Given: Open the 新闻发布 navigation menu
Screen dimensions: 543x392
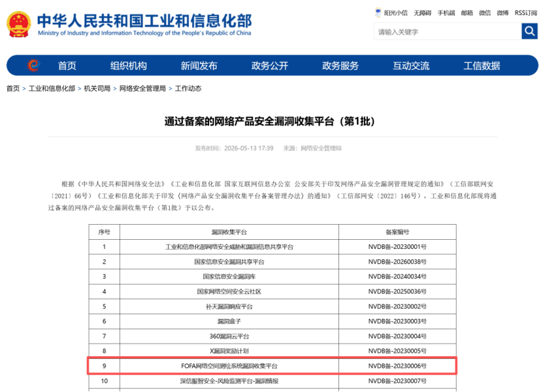Looking at the screenshot, I should pos(199,65).
